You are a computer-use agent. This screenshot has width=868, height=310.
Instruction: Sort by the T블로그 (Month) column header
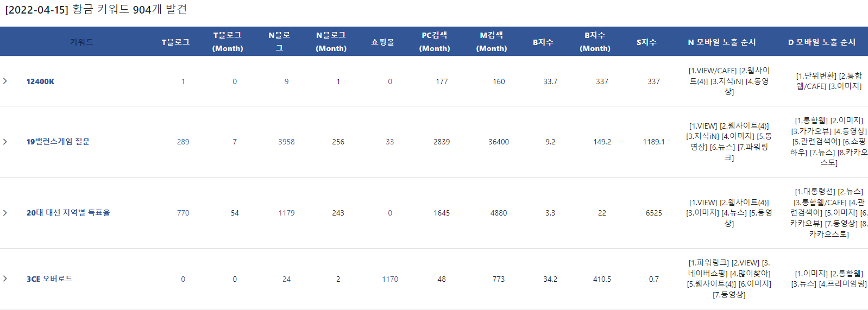click(228, 42)
